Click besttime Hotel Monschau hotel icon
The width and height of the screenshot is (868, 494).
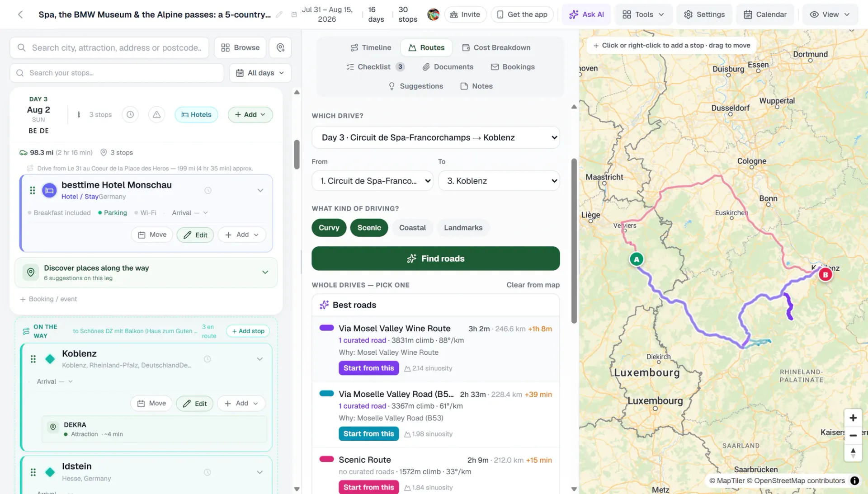tap(49, 190)
